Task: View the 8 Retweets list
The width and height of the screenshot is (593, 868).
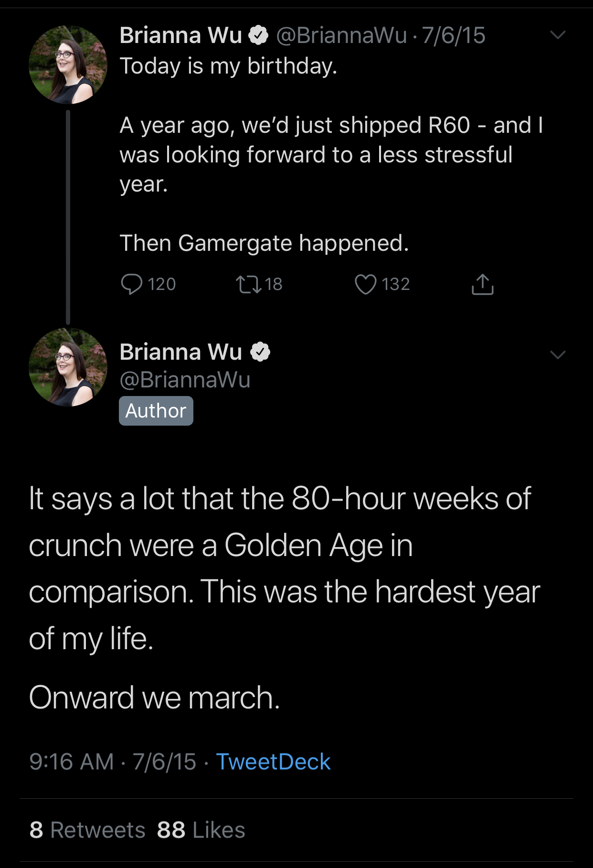Action: point(87,830)
